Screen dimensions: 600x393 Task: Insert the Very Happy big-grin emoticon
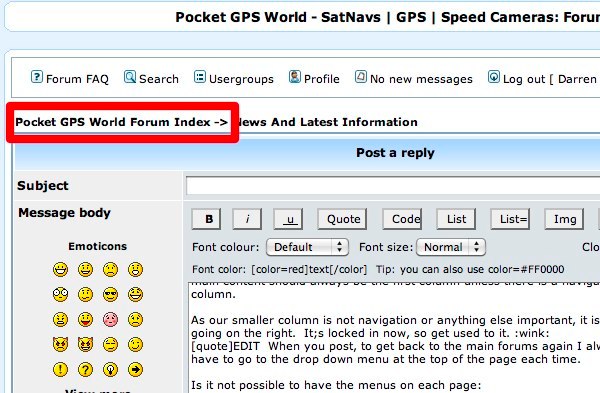[x=60, y=269]
